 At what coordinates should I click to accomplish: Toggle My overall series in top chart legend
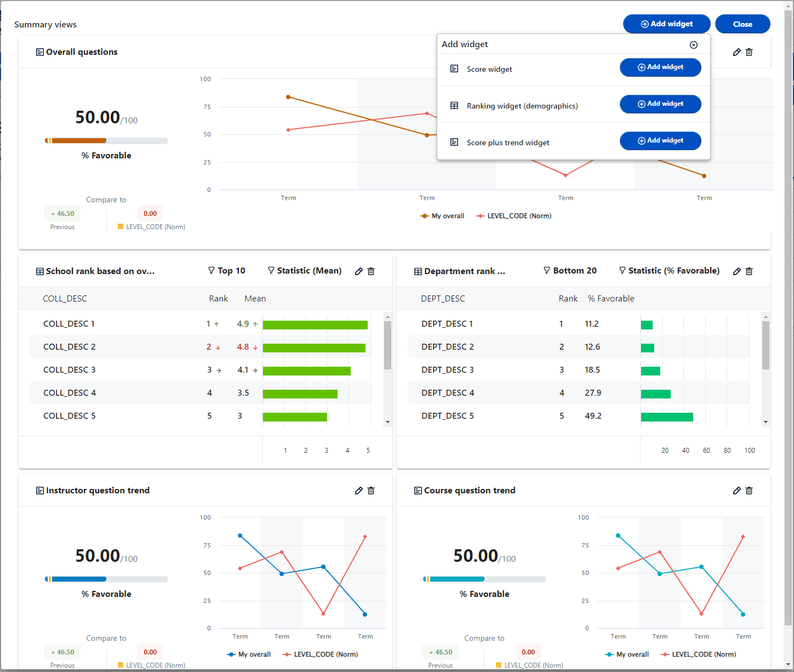(442, 216)
